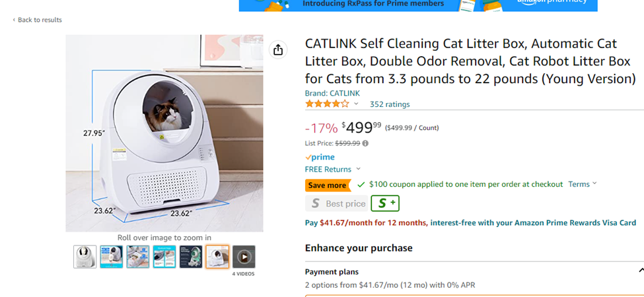
Task: Click the Save more coupon badge
Action: coord(327,185)
